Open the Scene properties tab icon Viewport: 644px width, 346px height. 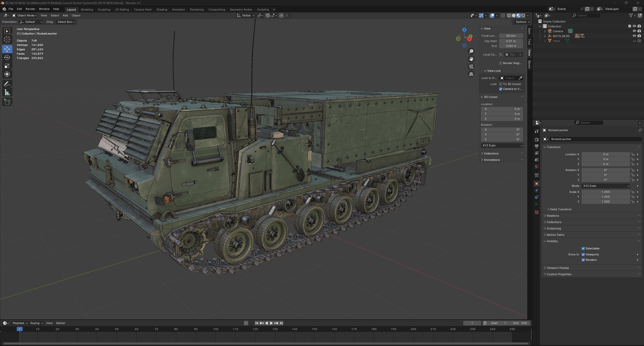click(536, 160)
